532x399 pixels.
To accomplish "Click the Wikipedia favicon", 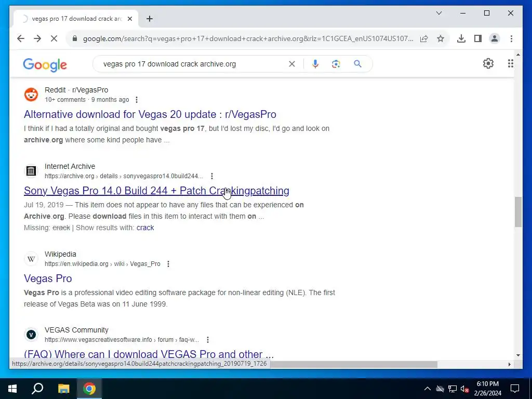I will [31, 259].
